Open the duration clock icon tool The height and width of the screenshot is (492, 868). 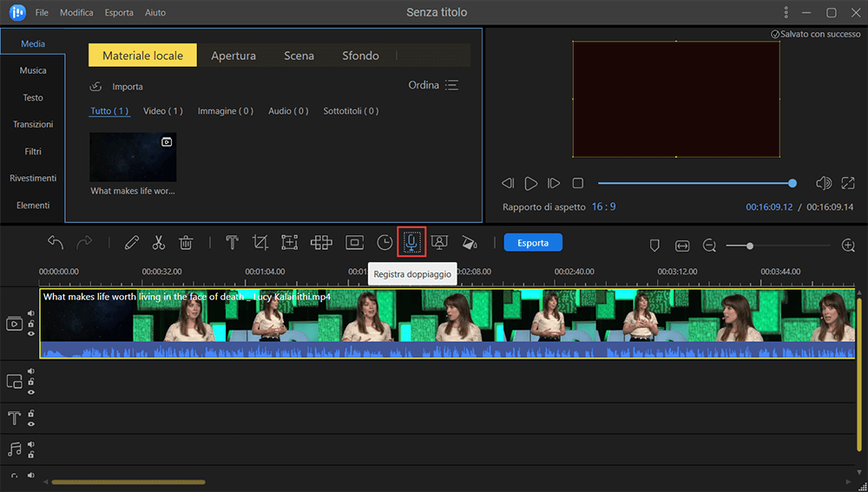click(385, 243)
